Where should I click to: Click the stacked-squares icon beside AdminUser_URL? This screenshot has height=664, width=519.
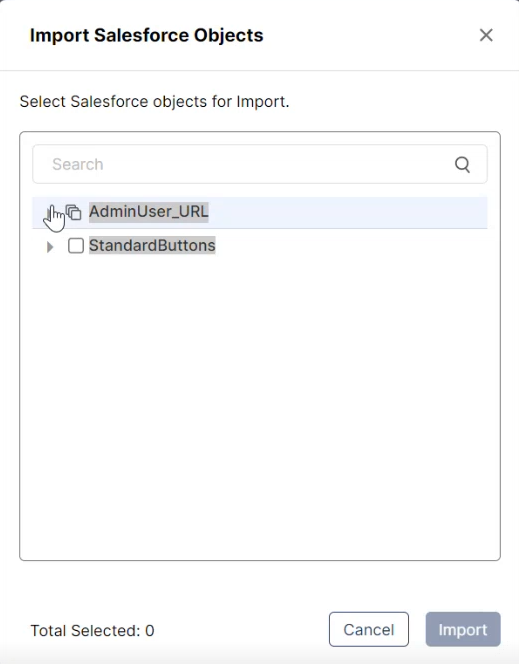click(x=74, y=212)
